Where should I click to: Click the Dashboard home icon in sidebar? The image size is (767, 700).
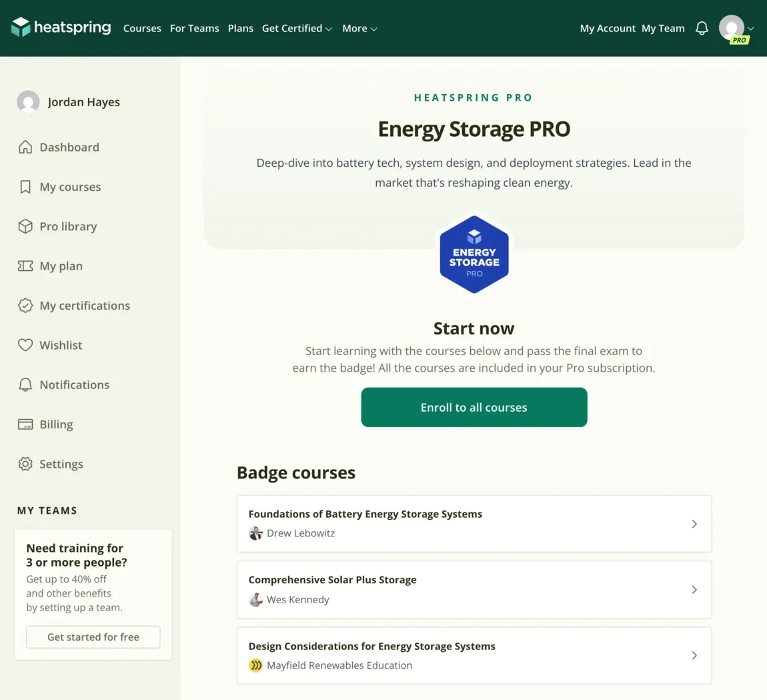coord(25,147)
